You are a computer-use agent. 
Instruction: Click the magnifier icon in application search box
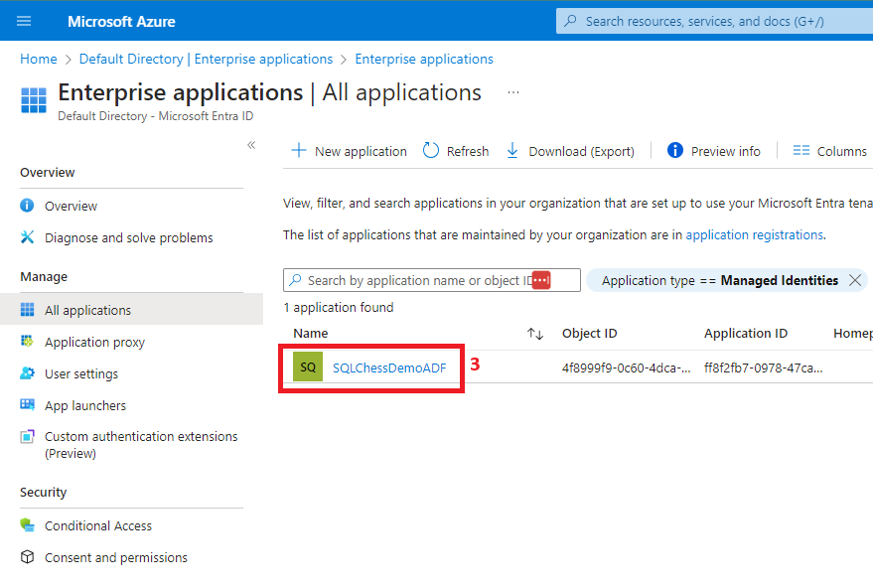[x=296, y=279]
